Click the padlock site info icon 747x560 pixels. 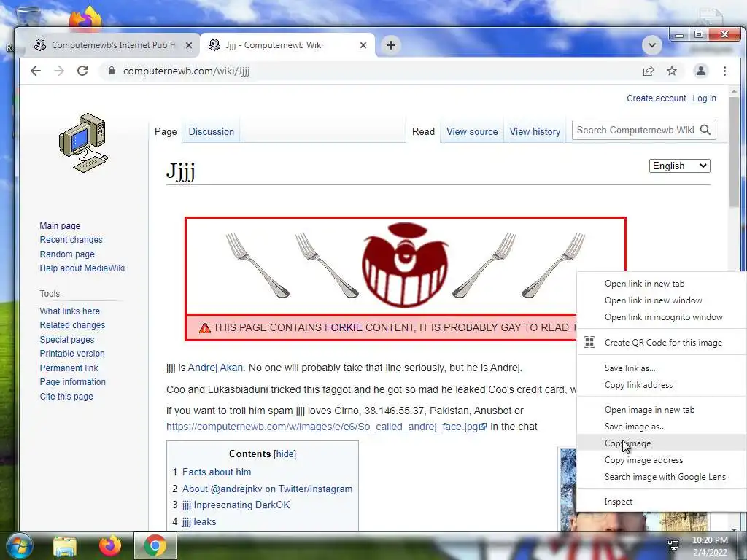(x=112, y=71)
